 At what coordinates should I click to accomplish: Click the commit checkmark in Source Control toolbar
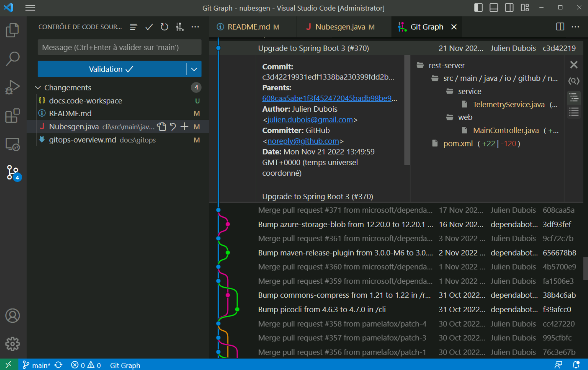[149, 27]
